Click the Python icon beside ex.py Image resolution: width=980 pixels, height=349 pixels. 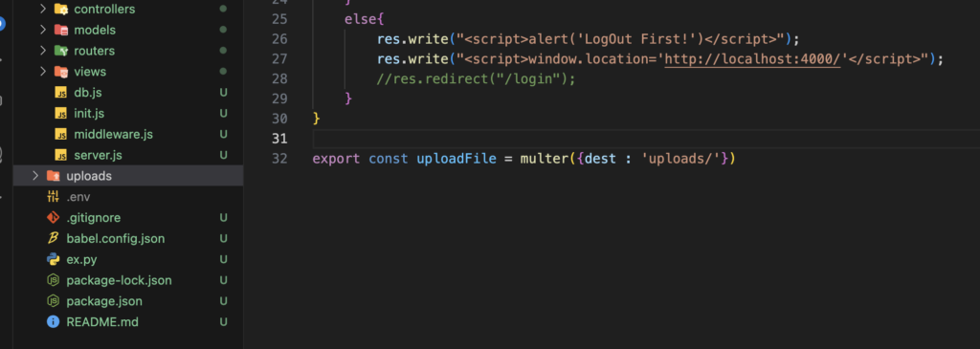(54, 259)
